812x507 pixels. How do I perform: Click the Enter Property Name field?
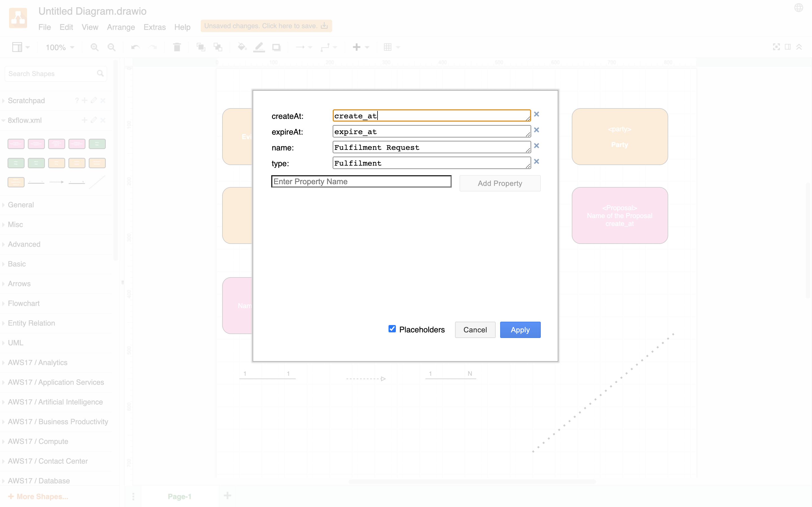pyautogui.click(x=361, y=181)
